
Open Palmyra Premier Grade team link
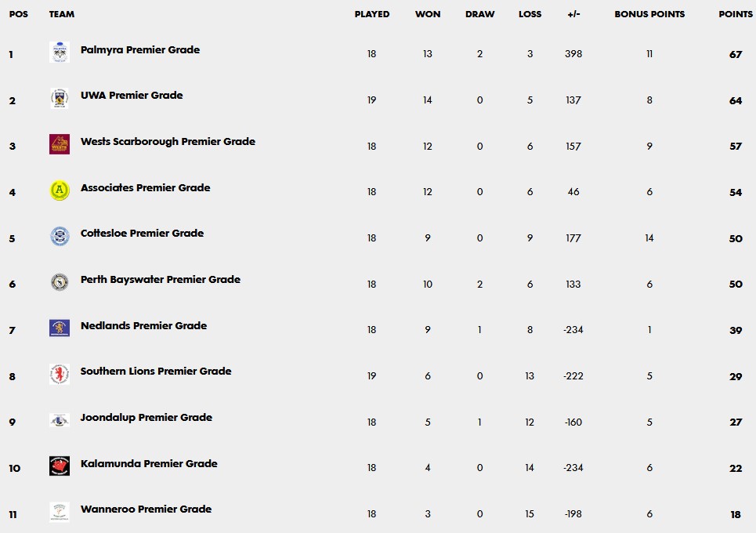pos(139,49)
